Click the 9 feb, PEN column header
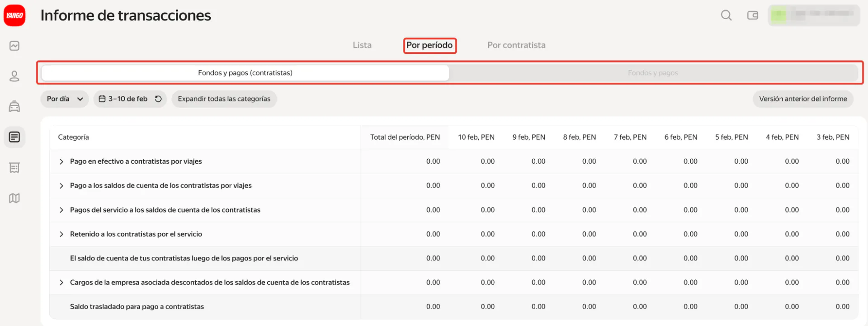Image resolution: width=868 pixels, height=326 pixels. click(x=528, y=137)
